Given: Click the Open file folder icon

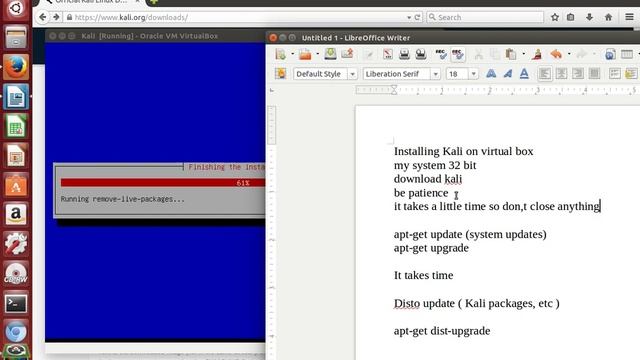Looking at the screenshot, I should [305, 54].
